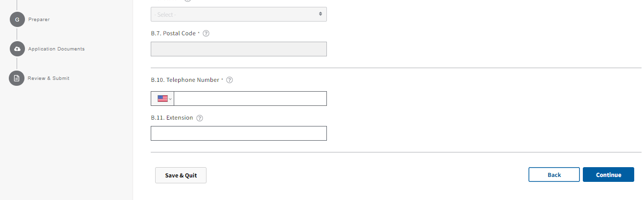
Task: Focus the Postal Code input field
Action: (x=238, y=49)
